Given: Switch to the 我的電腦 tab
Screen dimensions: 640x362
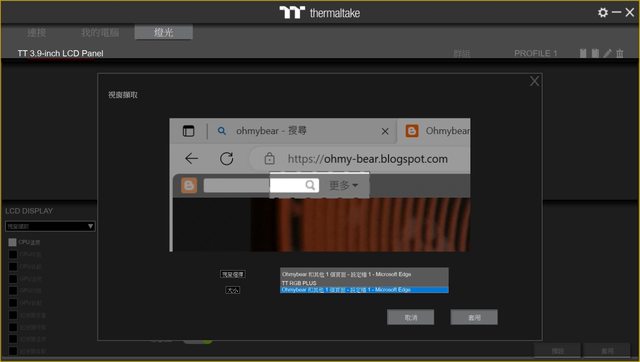Looking at the screenshot, I should (x=100, y=33).
